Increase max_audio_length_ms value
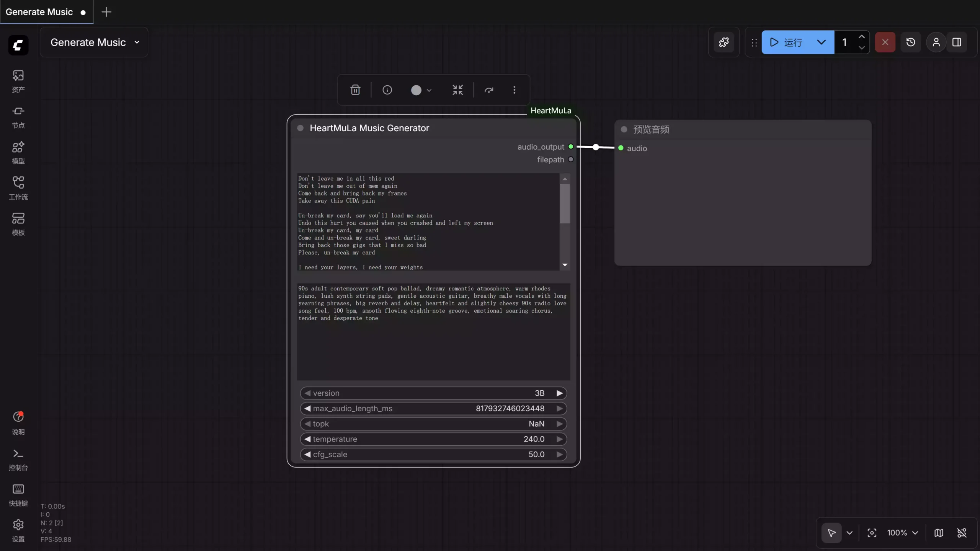980x551 pixels. click(559, 409)
